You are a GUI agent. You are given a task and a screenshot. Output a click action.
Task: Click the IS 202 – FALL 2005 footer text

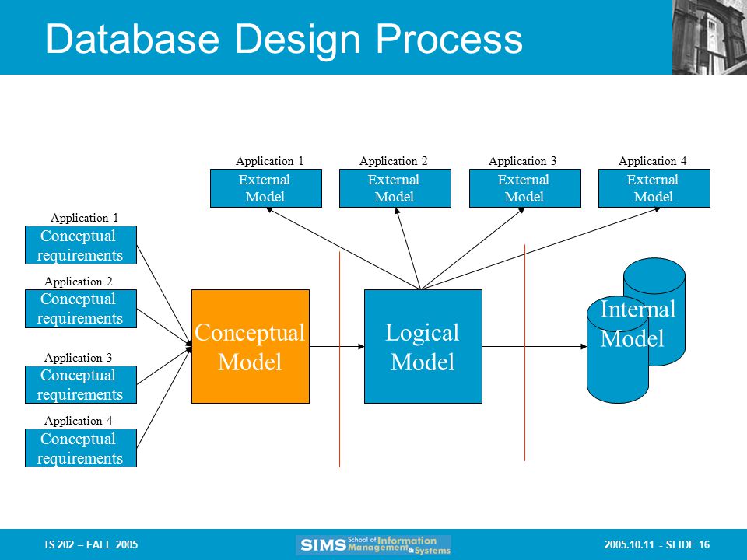92,544
